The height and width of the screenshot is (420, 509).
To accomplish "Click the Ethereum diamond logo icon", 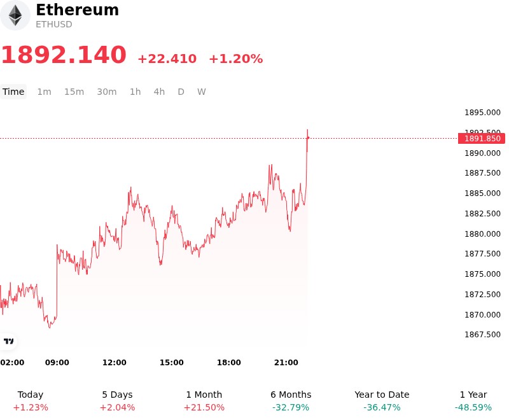I will (15, 15).
